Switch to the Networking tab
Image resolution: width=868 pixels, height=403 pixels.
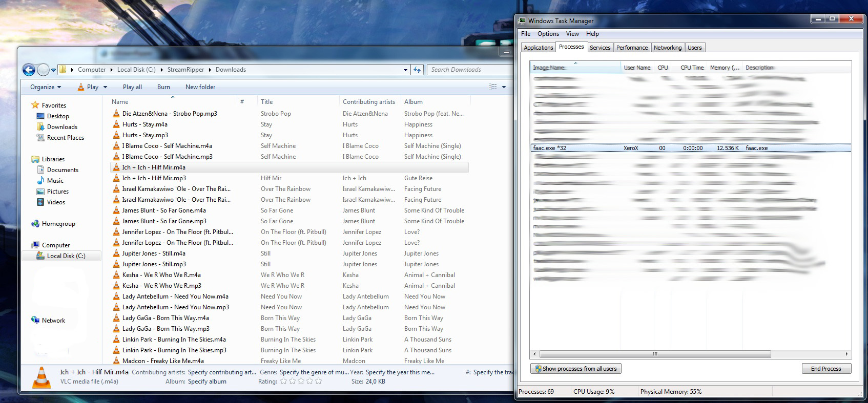coord(668,48)
